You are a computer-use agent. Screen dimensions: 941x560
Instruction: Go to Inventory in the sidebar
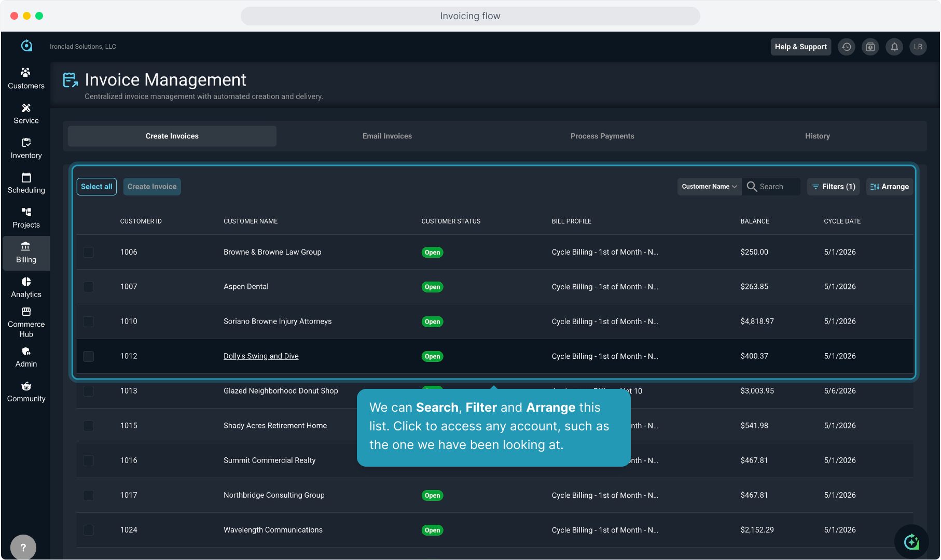coord(26,148)
